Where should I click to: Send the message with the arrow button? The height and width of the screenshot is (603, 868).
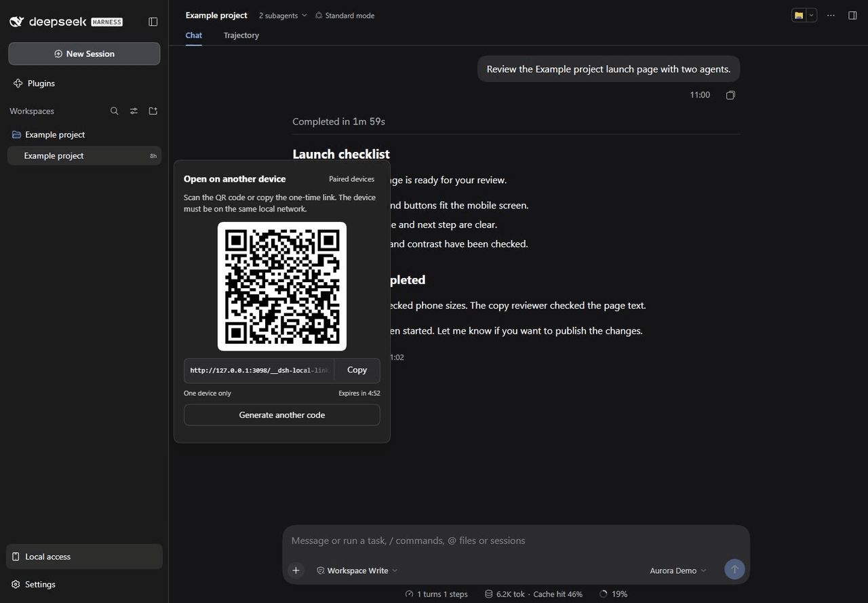coord(734,570)
